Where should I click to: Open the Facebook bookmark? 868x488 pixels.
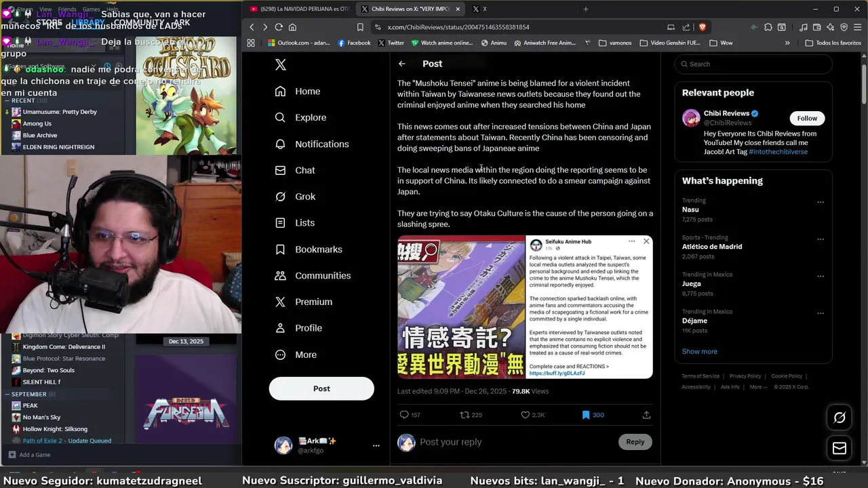[x=354, y=43]
